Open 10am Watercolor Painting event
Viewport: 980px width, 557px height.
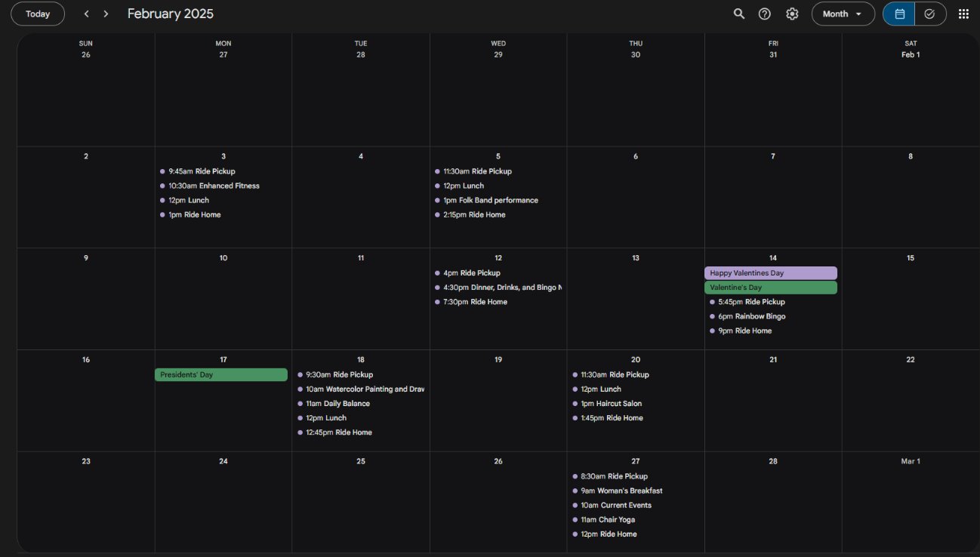[365, 389]
